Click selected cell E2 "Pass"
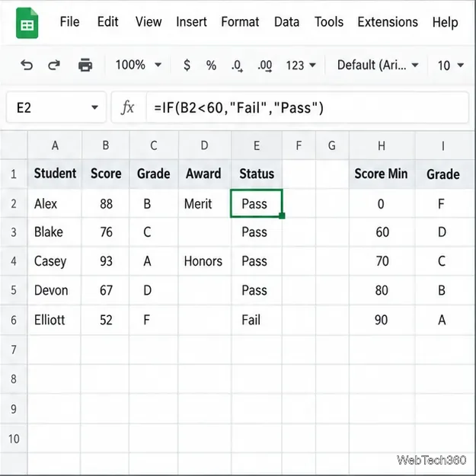This screenshot has width=476, height=476. tap(257, 203)
